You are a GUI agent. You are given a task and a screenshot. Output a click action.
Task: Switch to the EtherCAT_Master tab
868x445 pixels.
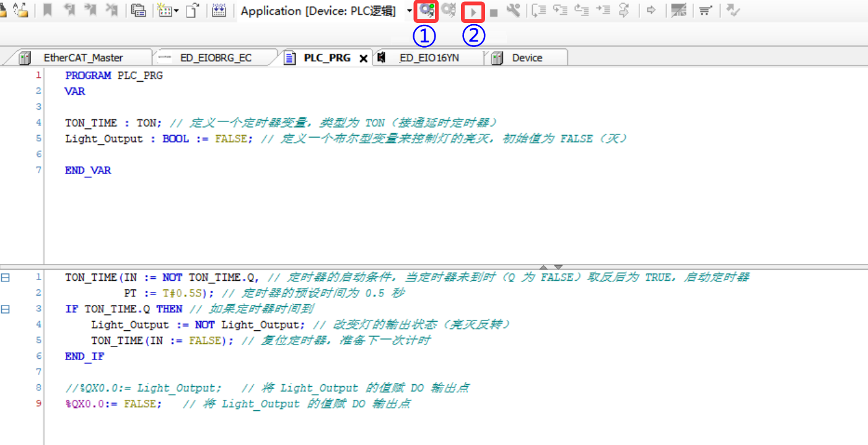pyautogui.click(x=83, y=58)
